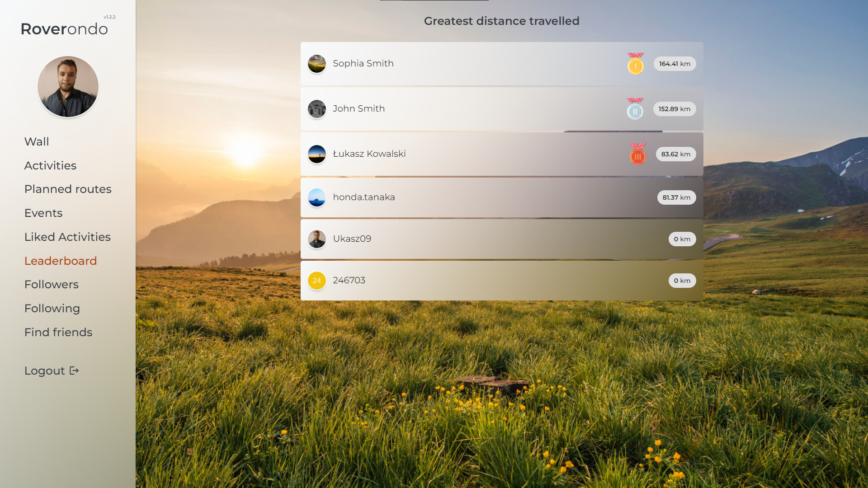Show Liked Activities
This screenshot has width=868, height=488.
67,237
